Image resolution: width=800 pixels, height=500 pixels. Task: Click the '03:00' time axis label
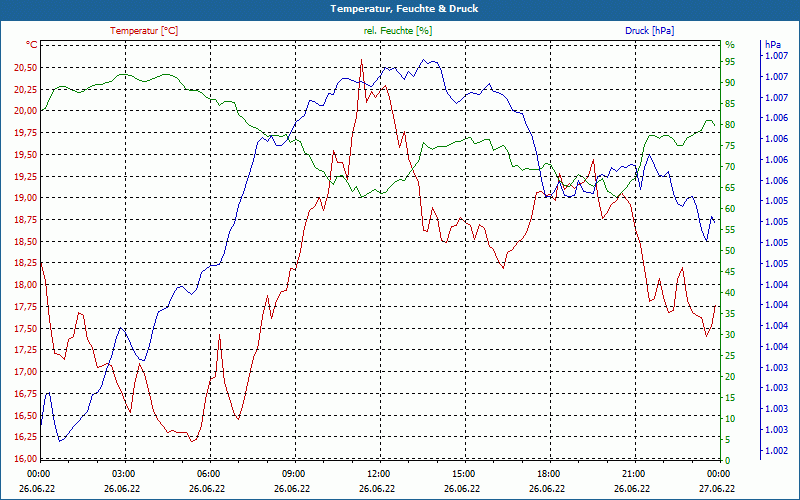[x=122, y=473]
